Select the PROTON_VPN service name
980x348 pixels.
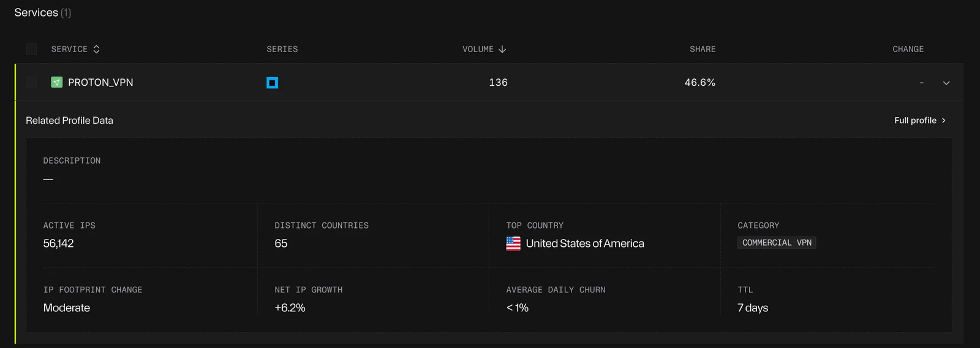pyautogui.click(x=100, y=82)
